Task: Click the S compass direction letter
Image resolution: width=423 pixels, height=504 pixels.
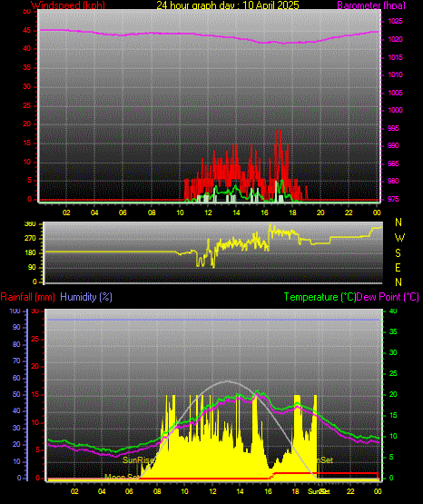Action: click(x=398, y=253)
